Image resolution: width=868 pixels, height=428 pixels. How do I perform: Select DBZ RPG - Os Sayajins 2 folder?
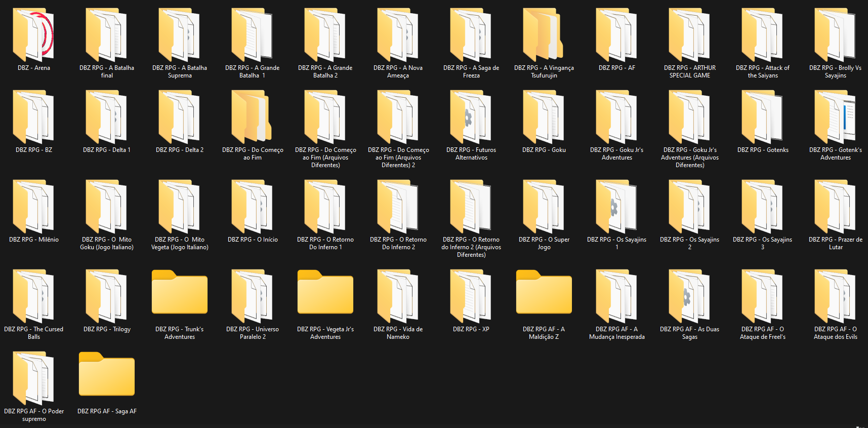click(689, 207)
